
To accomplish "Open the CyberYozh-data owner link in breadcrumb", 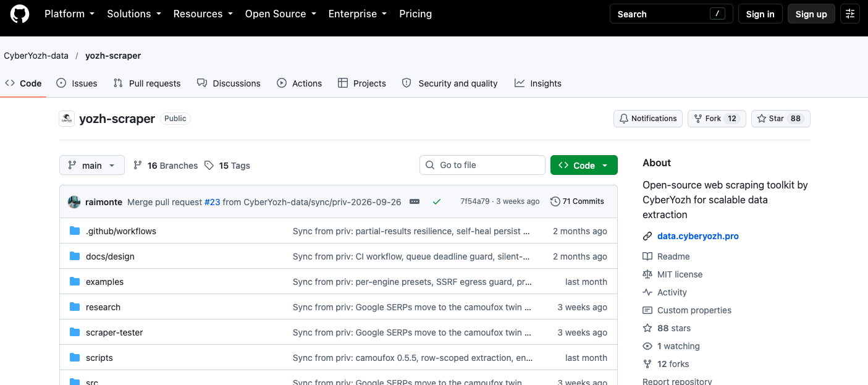I will click(36, 56).
